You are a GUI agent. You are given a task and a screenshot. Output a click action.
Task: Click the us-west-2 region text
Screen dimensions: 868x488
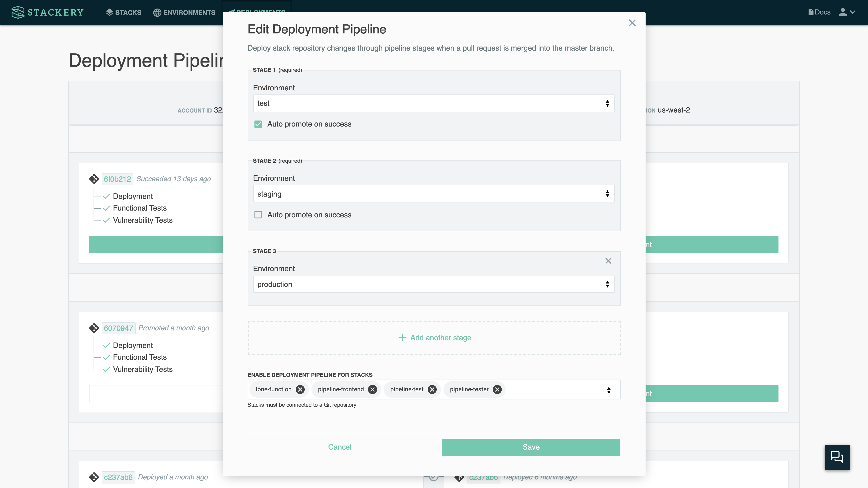coord(674,110)
